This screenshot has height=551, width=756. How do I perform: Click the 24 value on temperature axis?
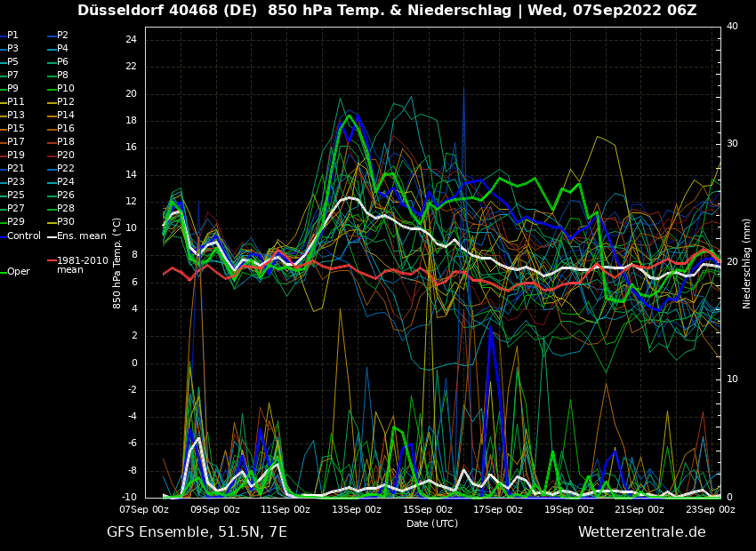tap(131, 40)
